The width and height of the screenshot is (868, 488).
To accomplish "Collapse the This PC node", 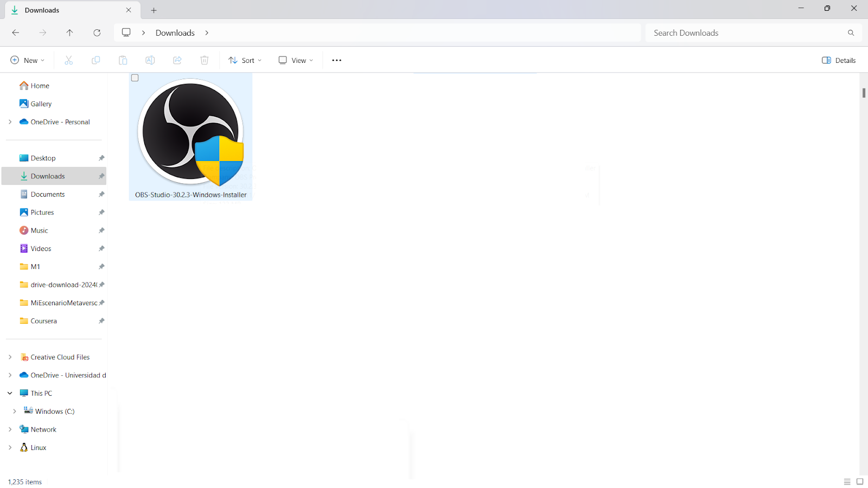I will [10, 393].
